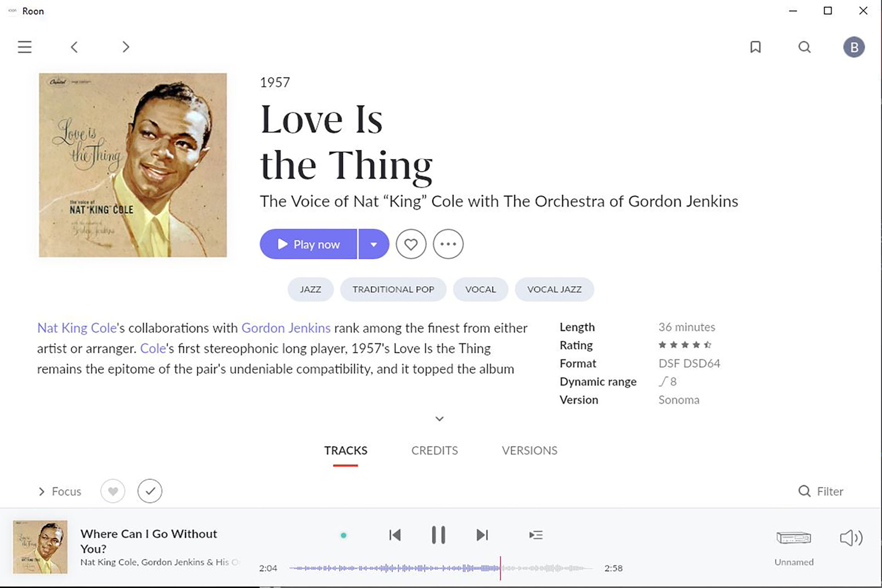
Task: Toggle the picked tracks checkmark filter
Action: pyautogui.click(x=149, y=491)
